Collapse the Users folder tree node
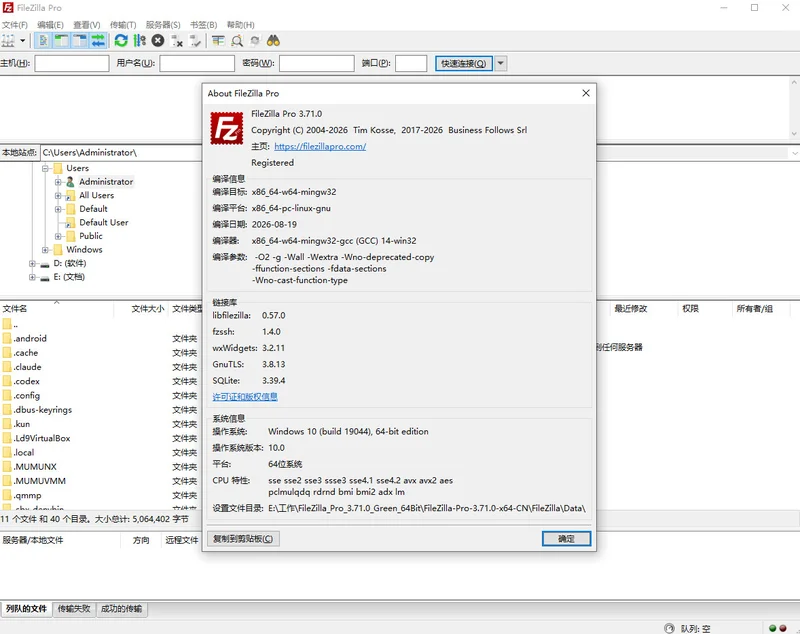The height and width of the screenshot is (634, 800). pos(45,168)
